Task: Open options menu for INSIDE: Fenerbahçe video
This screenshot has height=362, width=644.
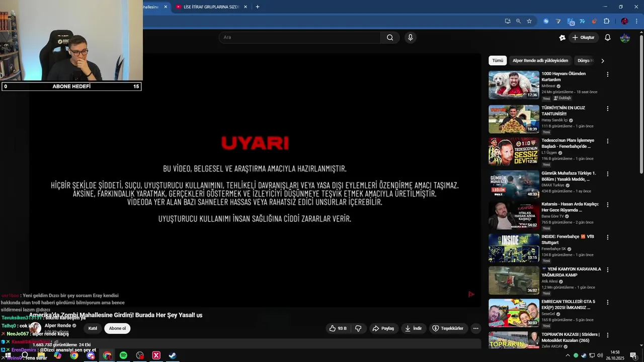Action: point(607,237)
